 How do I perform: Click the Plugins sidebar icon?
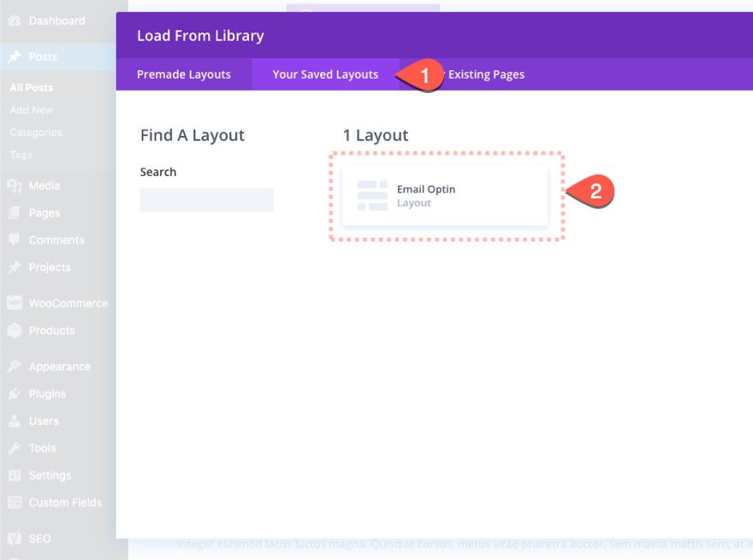tap(14, 393)
